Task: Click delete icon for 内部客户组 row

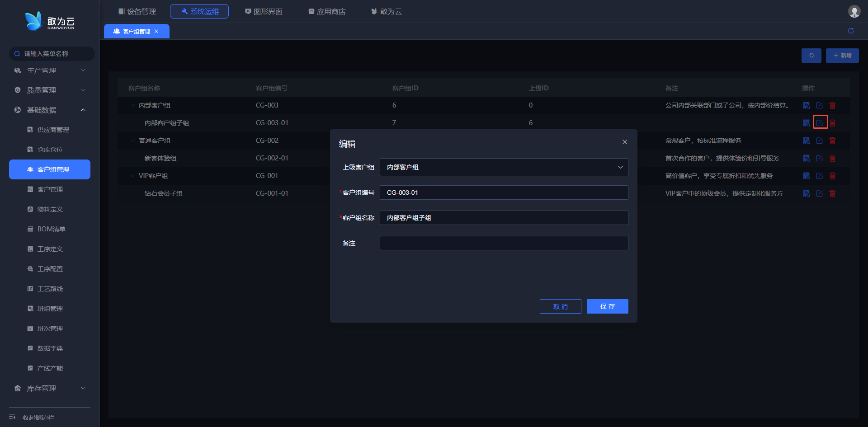Action: pos(832,105)
